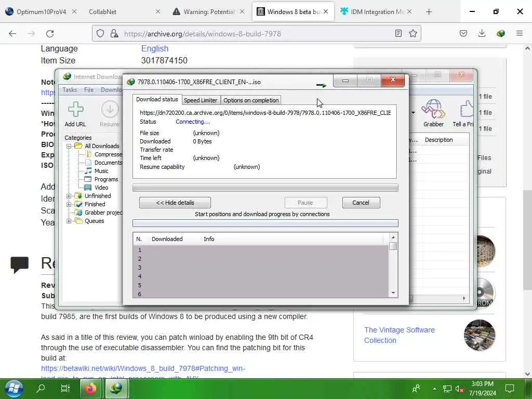Click the Firefox back arrow
The width and height of the screenshot is (532, 399).
(12, 34)
